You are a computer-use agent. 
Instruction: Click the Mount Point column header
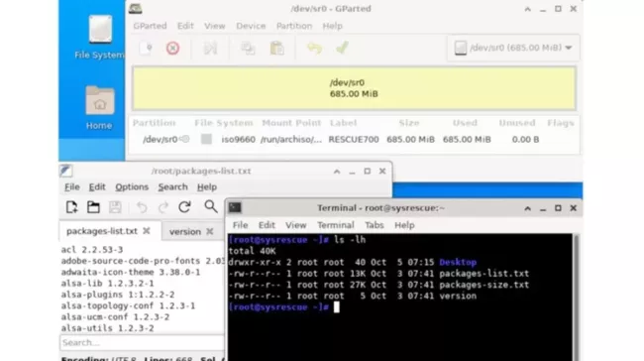(x=291, y=123)
